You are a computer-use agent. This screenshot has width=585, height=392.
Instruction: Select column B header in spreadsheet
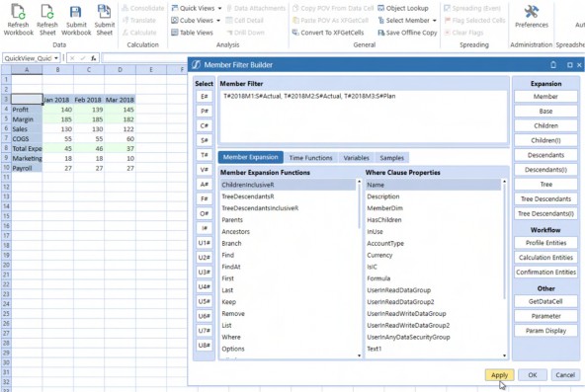click(58, 70)
